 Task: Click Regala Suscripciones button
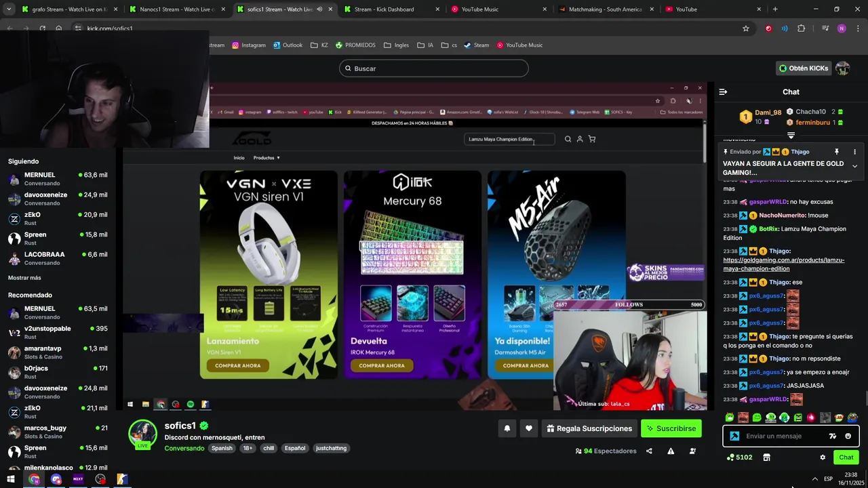(589, 428)
